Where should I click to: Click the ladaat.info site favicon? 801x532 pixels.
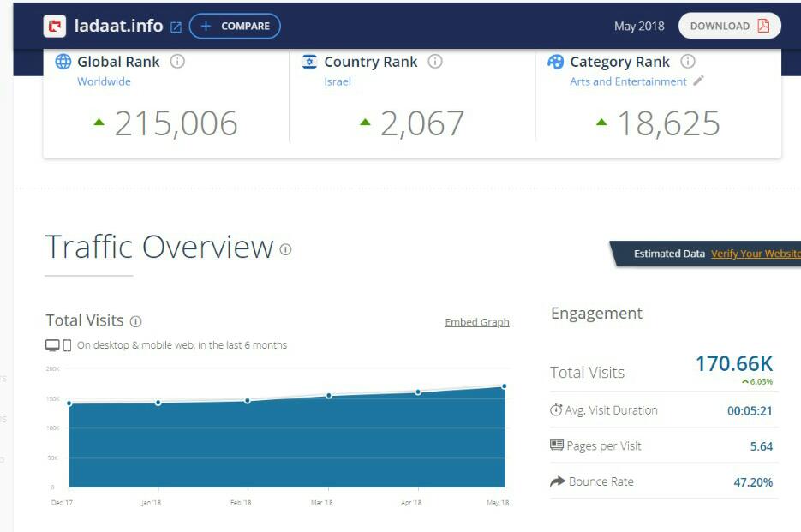[56, 27]
